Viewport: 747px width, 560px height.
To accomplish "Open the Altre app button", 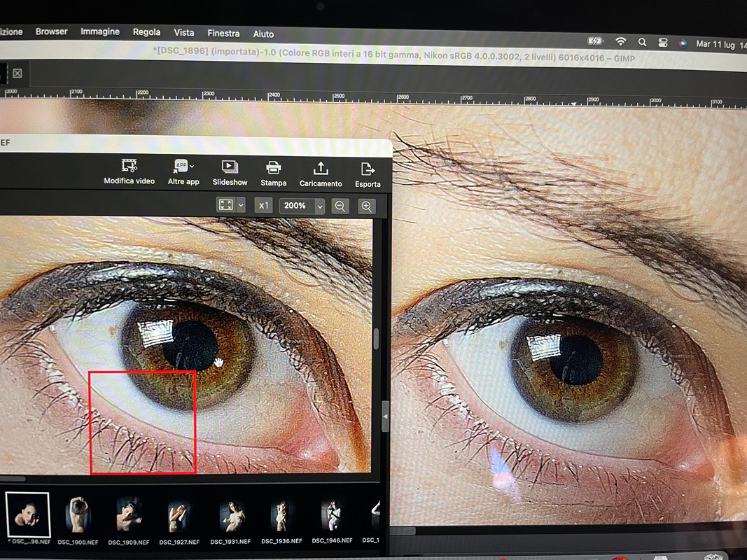I will (x=181, y=172).
